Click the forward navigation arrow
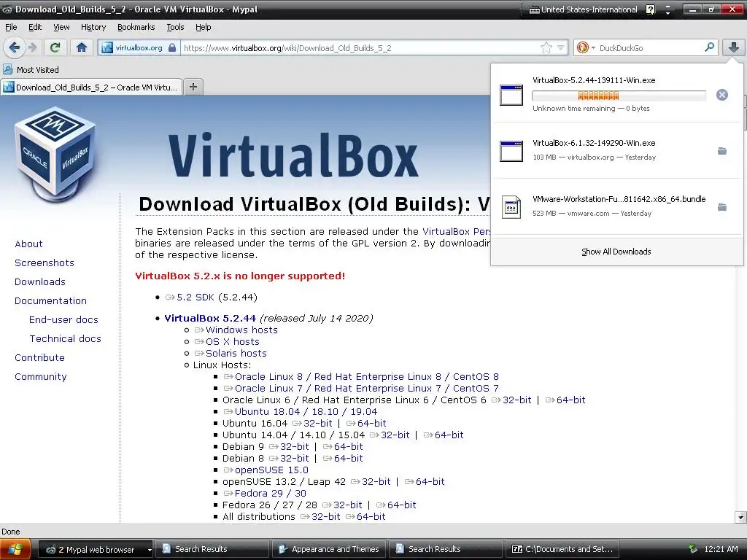Image resolution: width=747 pixels, height=560 pixels. tap(32, 47)
